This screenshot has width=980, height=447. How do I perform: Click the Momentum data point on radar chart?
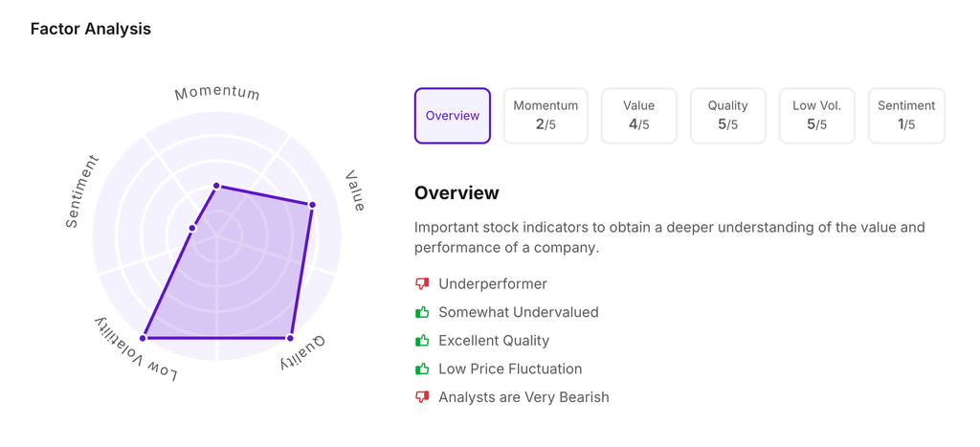(217, 186)
